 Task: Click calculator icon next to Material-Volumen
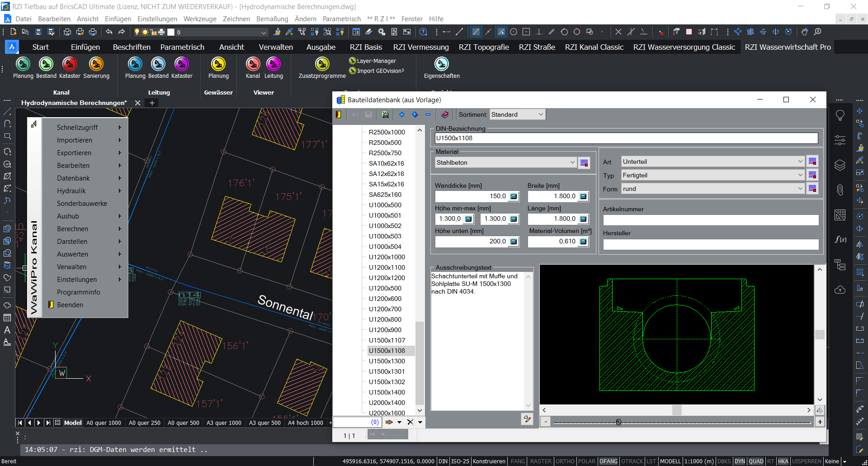tap(583, 242)
